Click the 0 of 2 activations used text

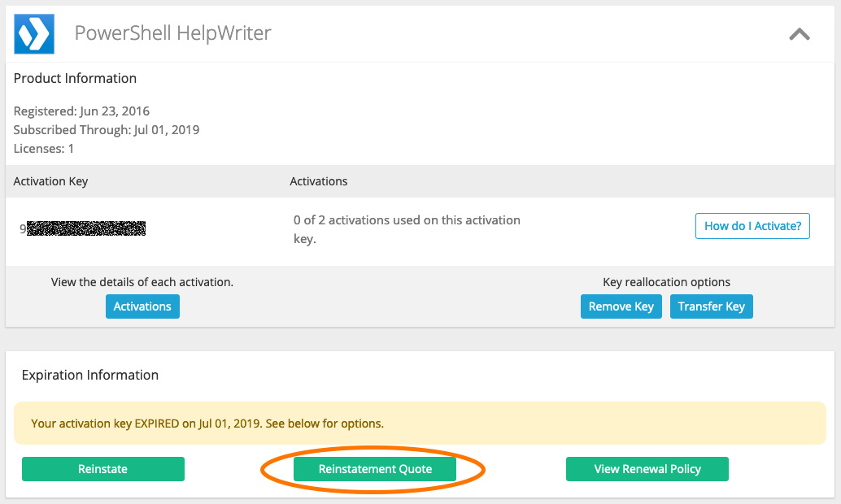coord(407,229)
